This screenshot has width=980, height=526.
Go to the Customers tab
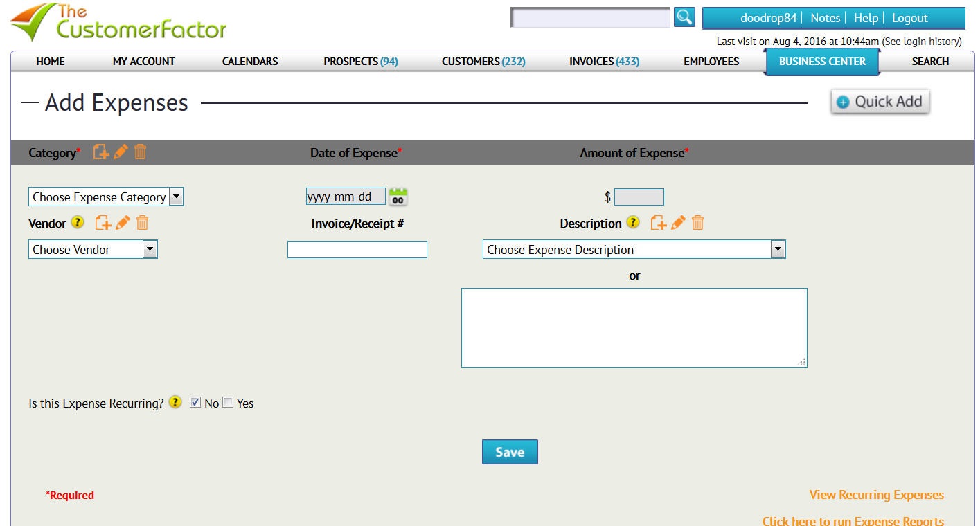(483, 62)
